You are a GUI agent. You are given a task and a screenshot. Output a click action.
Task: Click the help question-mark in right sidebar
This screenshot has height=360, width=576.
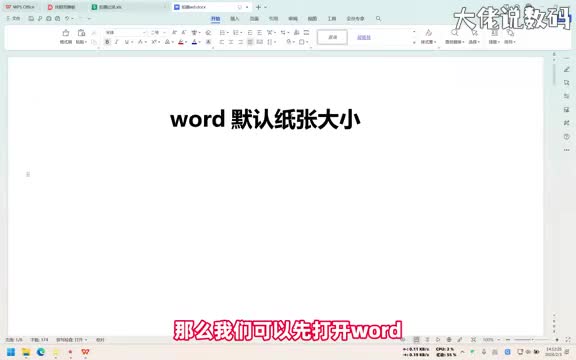[566, 137]
